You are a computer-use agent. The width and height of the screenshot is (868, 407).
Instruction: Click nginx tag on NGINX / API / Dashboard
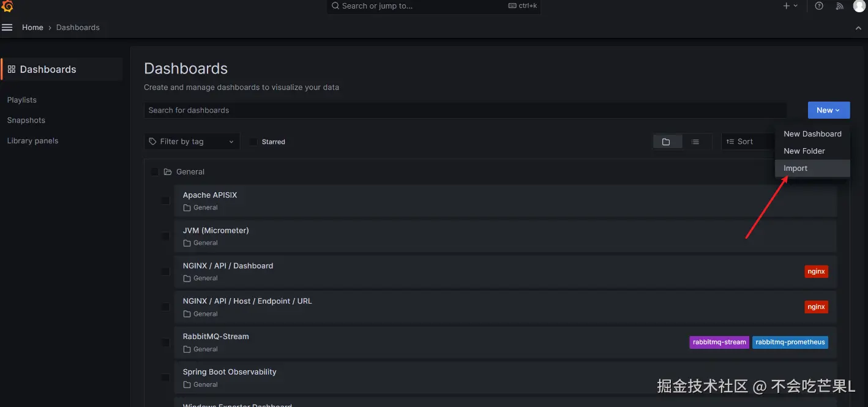click(x=817, y=272)
